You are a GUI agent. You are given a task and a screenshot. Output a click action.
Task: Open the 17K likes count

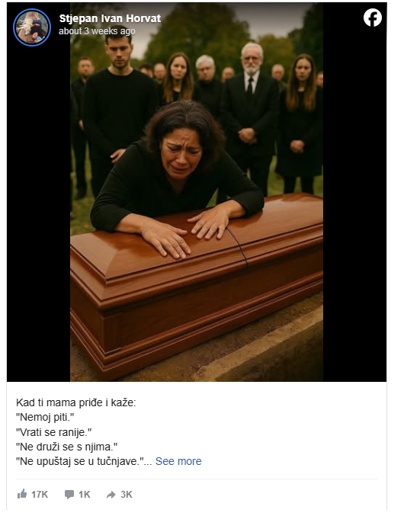pyautogui.click(x=40, y=495)
